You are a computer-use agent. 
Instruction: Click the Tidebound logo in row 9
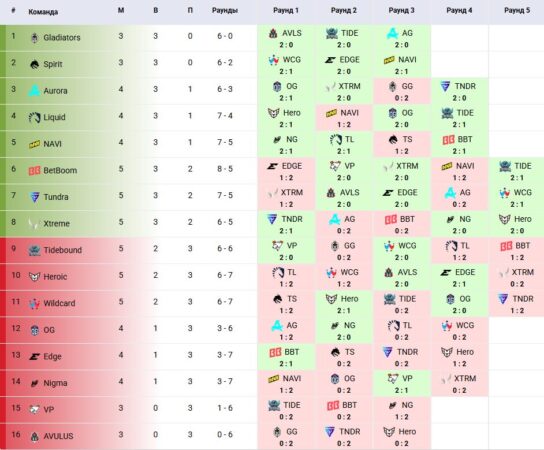pyautogui.click(x=34, y=250)
